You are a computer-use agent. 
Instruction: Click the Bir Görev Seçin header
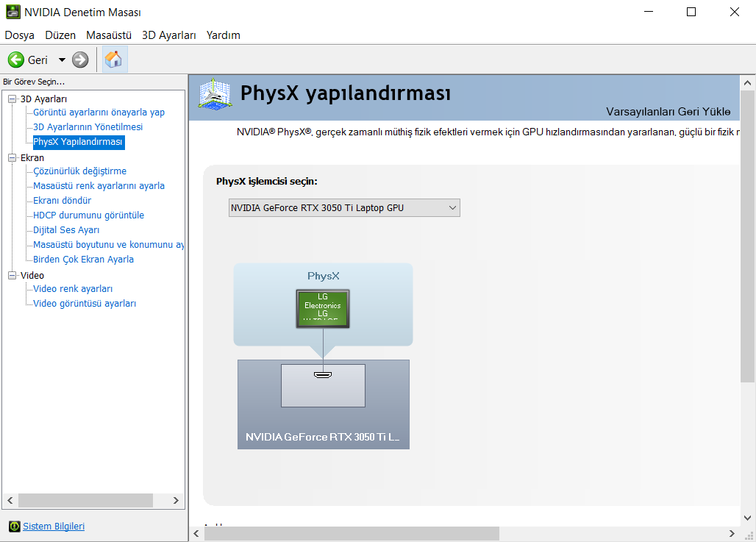point(34,82)
